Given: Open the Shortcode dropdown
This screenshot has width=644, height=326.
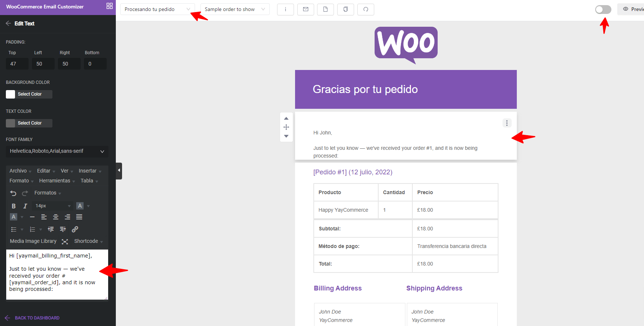Looking at the screenshot, I should [88, 241].
